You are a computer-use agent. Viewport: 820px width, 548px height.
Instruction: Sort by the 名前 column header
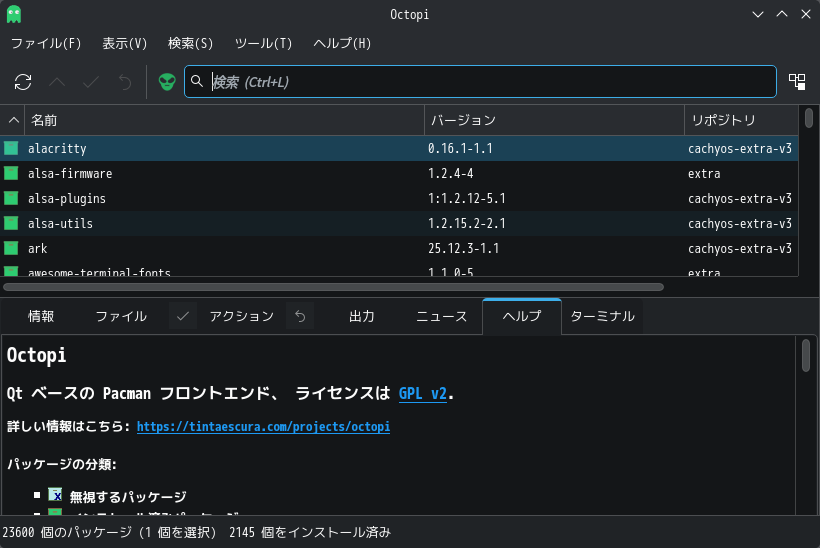click(x=224, y=120)
